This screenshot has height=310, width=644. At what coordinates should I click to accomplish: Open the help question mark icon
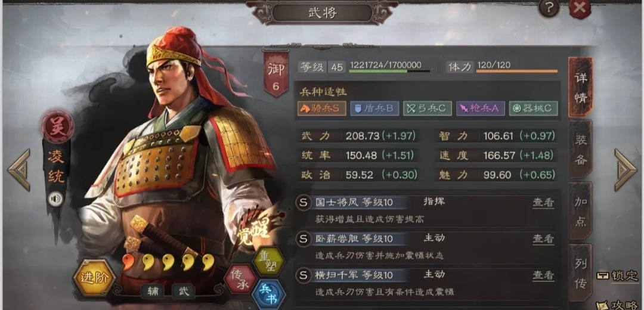point(549,8)
